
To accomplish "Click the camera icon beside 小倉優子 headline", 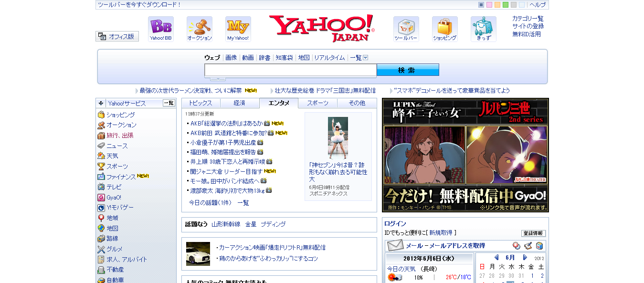I will coord(261,142).
